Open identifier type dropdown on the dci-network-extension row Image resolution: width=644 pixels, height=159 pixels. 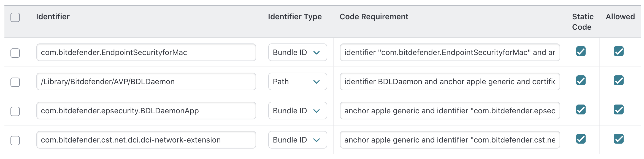click(297, 140)
